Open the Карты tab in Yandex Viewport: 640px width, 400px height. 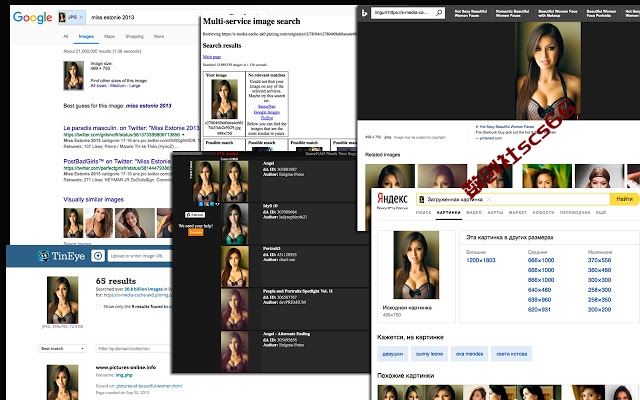coord(495,213)
